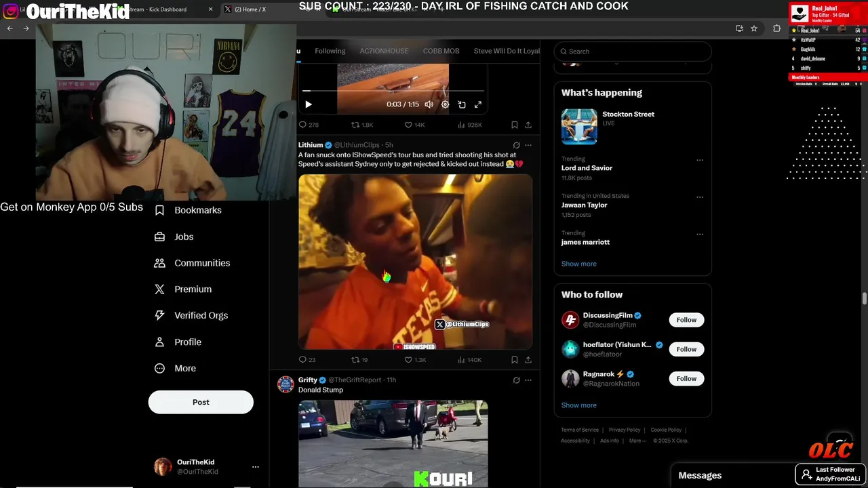868x488 pixels.
Task: Expand the top video to fullscreen
Action: coord(478,104)
